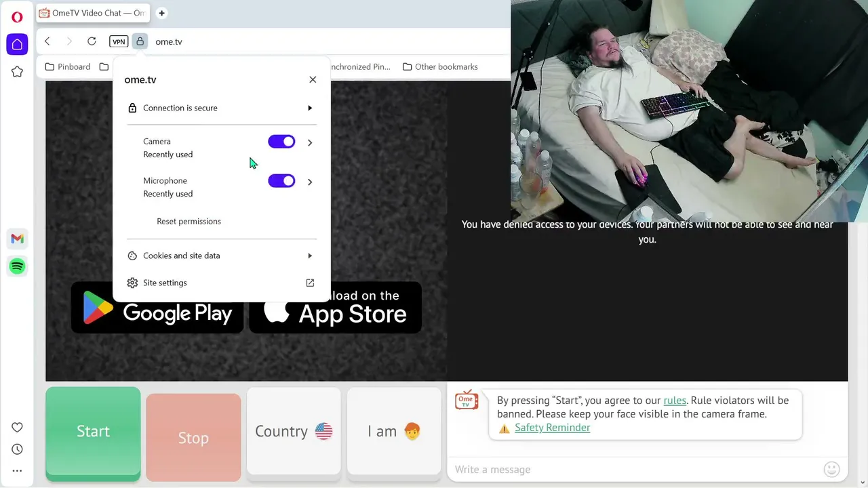Image resolution: width=868 pixels, height=488 pixels.
Task: Open the Opera main menu logo
Action: pos(17,17)
